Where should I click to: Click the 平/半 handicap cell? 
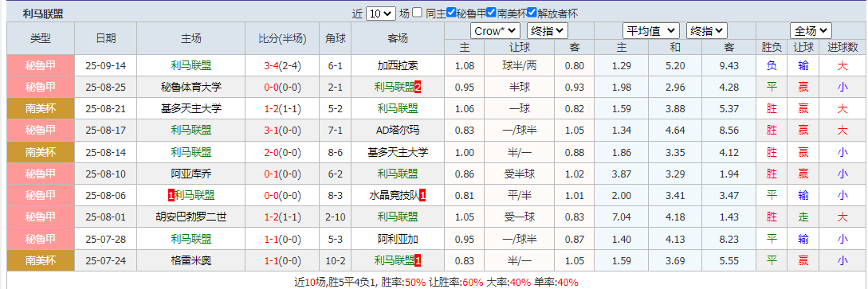click(519, 196)
